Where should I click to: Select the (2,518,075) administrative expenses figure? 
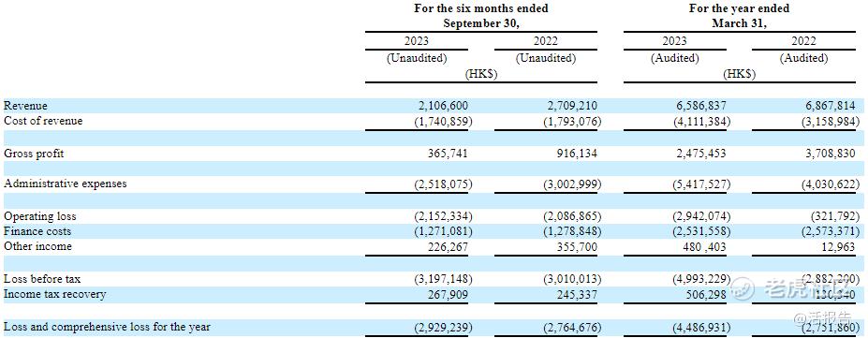point(442,184)
